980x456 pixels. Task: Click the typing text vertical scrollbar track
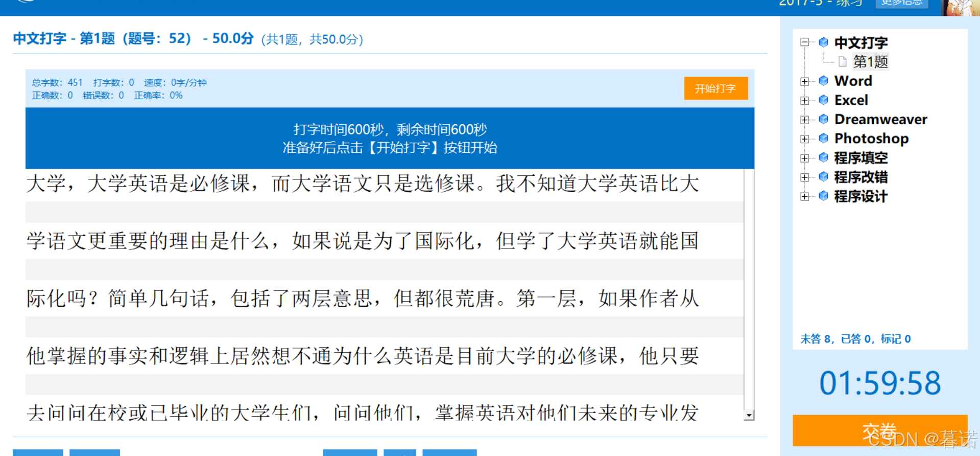(749, 289)
